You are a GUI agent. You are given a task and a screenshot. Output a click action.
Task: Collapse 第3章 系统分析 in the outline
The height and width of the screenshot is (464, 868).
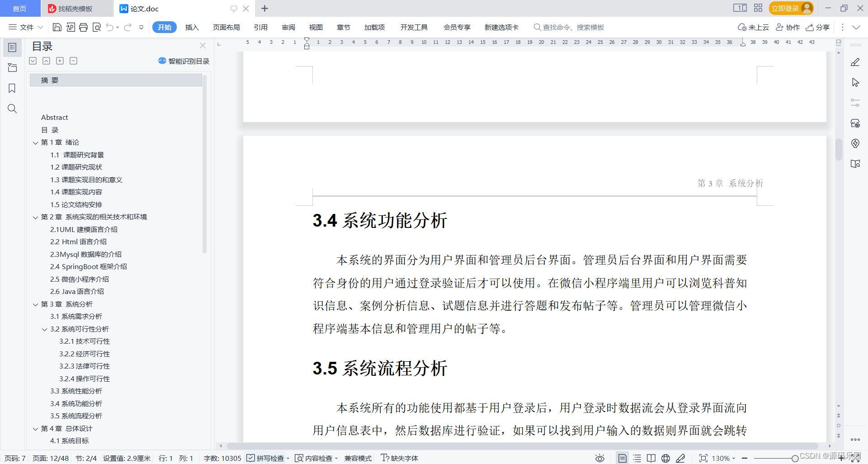(36, 304)
